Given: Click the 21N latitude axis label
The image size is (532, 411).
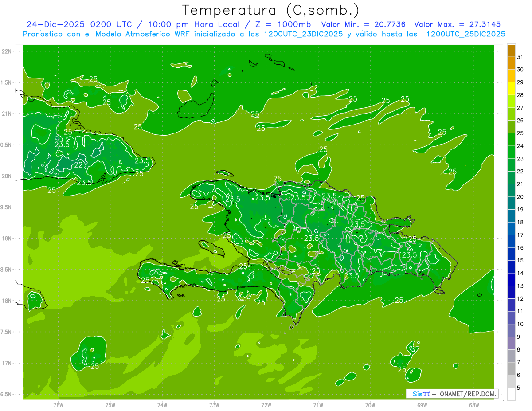Looking at the screenshot, I should (x=7, y=114).
